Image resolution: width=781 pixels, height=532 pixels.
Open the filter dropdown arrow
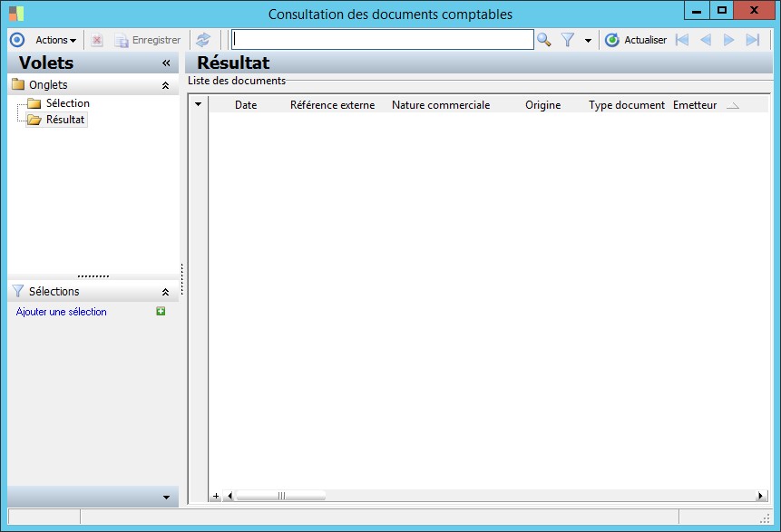point(588,40)
